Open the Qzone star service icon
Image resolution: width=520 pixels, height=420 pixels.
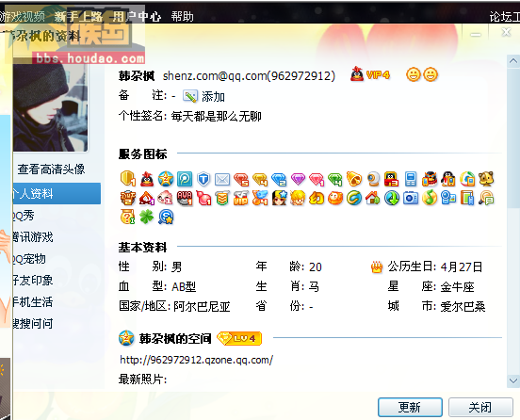[166, 179]
